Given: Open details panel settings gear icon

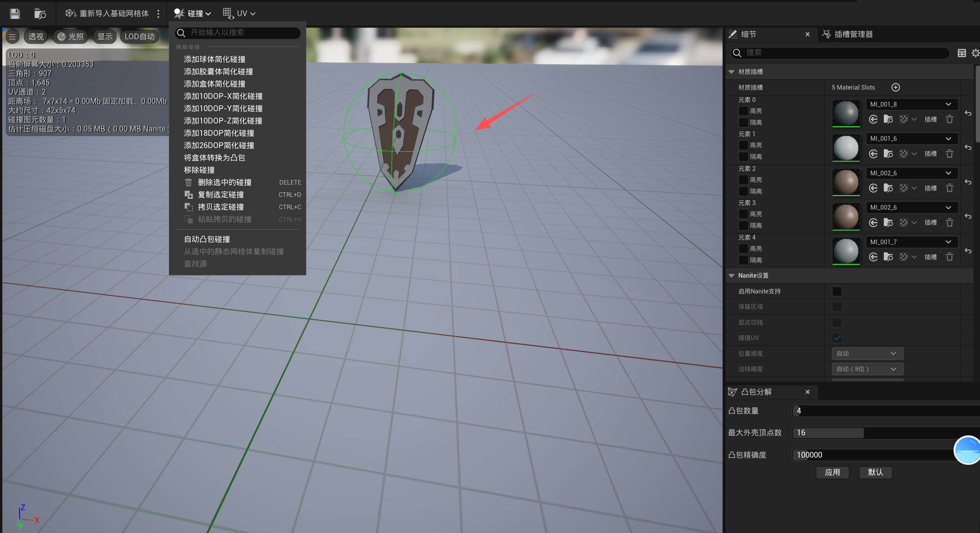Looking at the screenshot, I should tap(975, 53).
